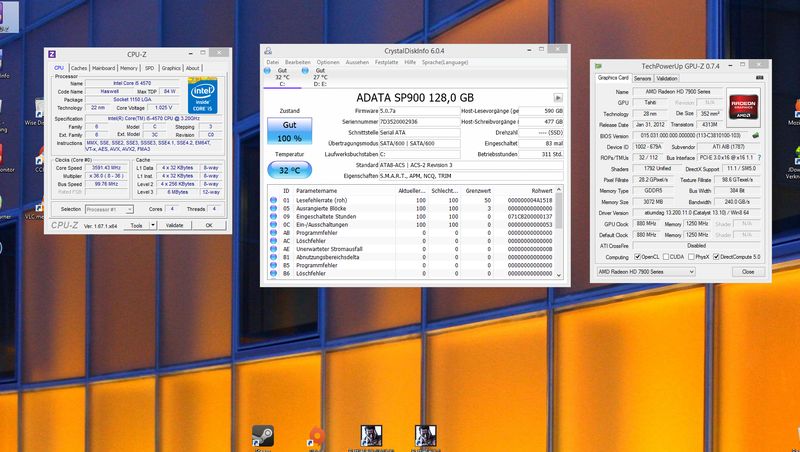Open the AMD Radeon HD 7900 Series dropdown
This screenshot has width=800, height=452.
coord(646,272)
